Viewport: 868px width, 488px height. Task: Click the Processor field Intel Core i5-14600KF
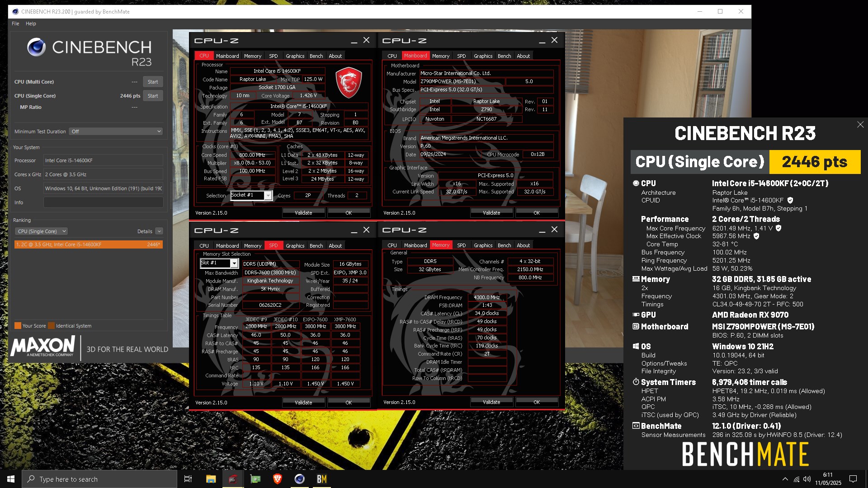pos(103,160)
